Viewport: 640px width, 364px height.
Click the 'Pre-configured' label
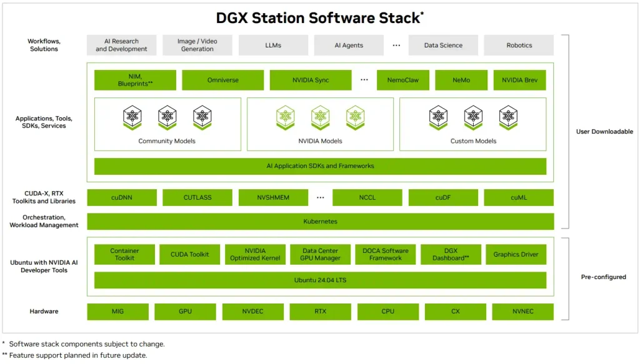click(x=604, y=277)
